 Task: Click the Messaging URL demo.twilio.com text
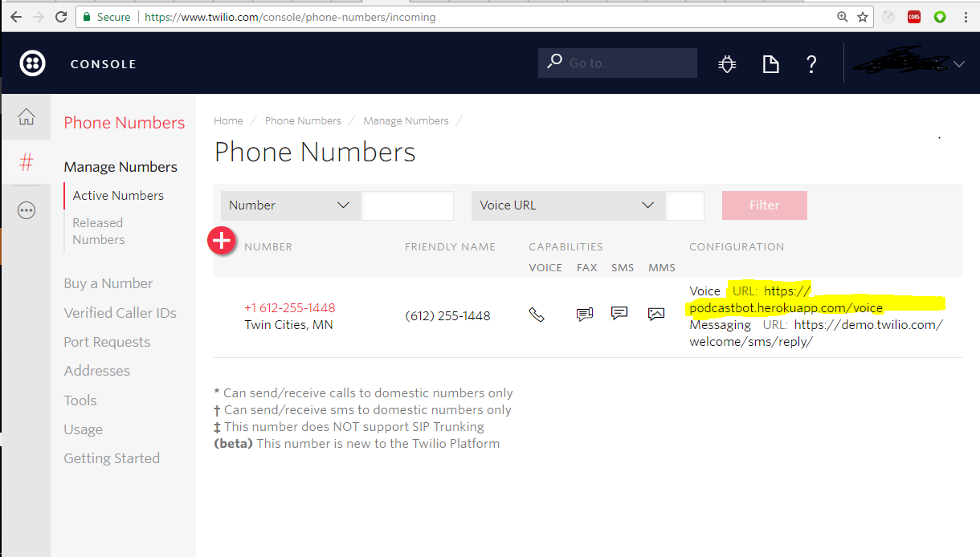pos(815,333)
